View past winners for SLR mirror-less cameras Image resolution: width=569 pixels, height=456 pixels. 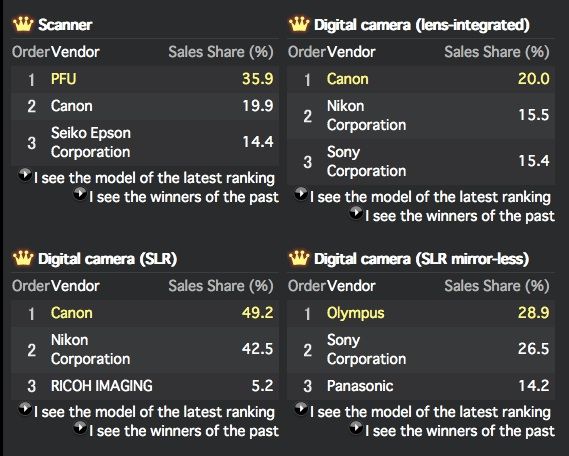tap(460, 431)
